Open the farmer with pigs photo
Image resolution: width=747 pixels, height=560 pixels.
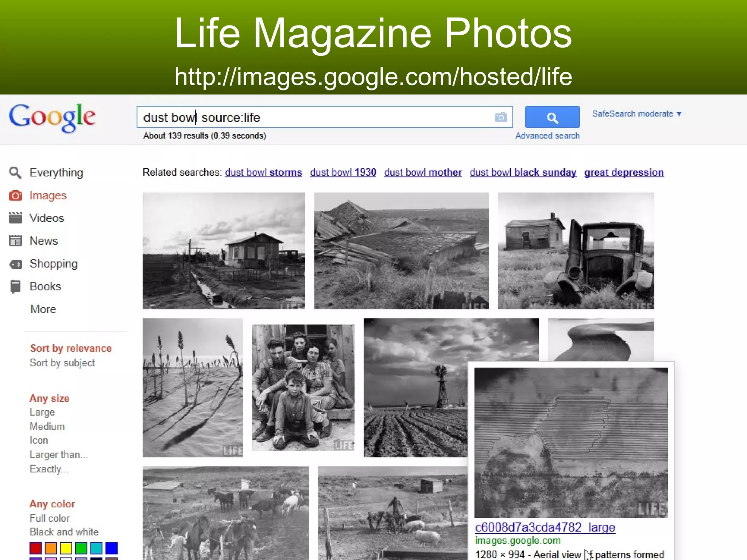click(x=393, y=513)
